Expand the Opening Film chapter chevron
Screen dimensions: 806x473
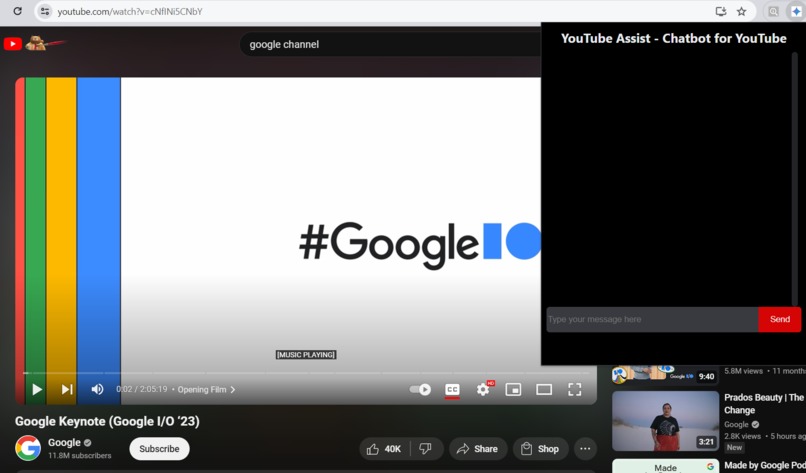[x=233, y=390]
